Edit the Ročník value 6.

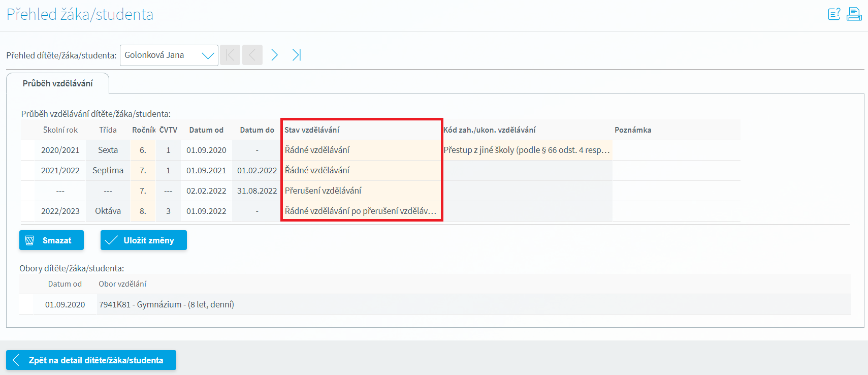coord(143,150)
